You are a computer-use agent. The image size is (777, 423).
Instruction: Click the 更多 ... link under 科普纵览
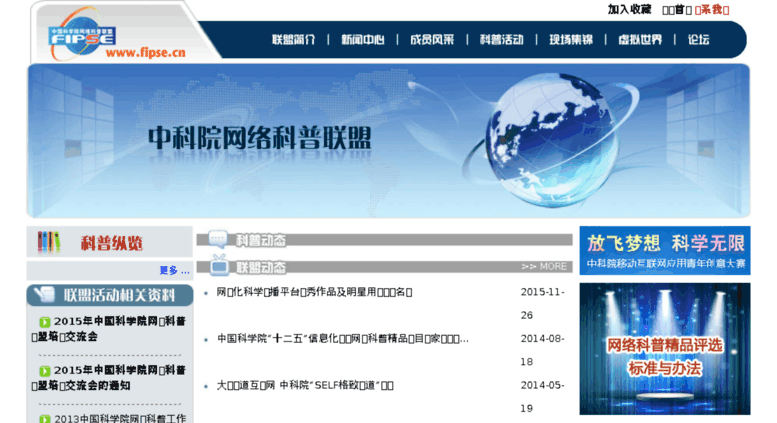pos(174,270)
